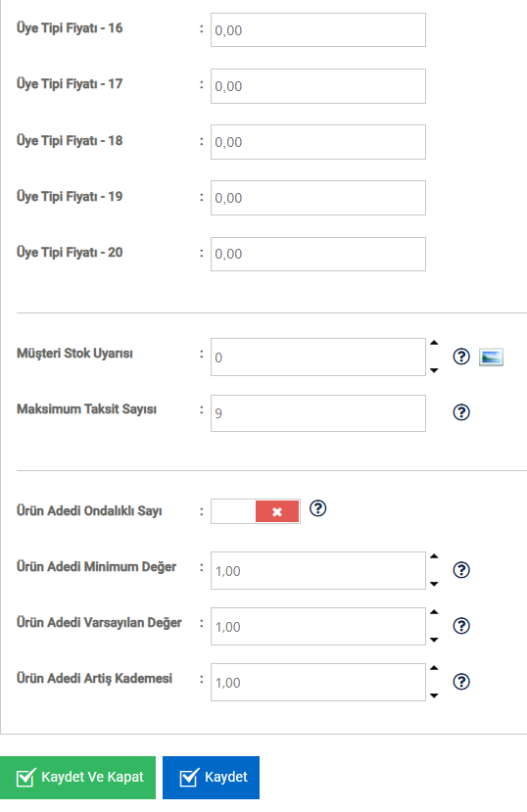The image size is (527, 812).
Task: Increase Müşteri Stok Uyarısı with up arrow
Action: tap(434, 343)
